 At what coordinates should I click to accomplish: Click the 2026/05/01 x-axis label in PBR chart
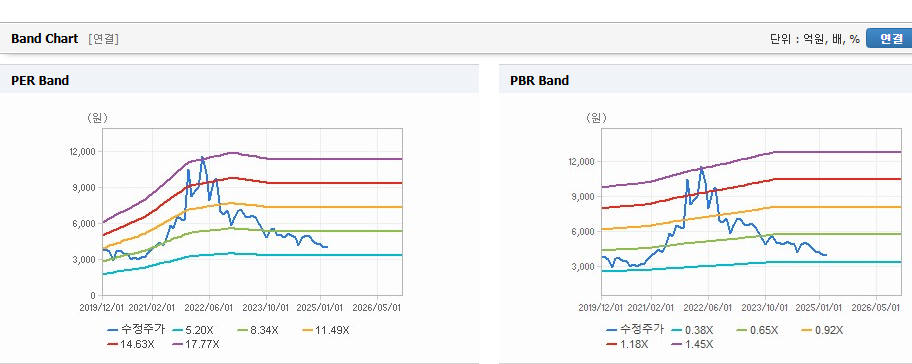(x=877, y=307)
